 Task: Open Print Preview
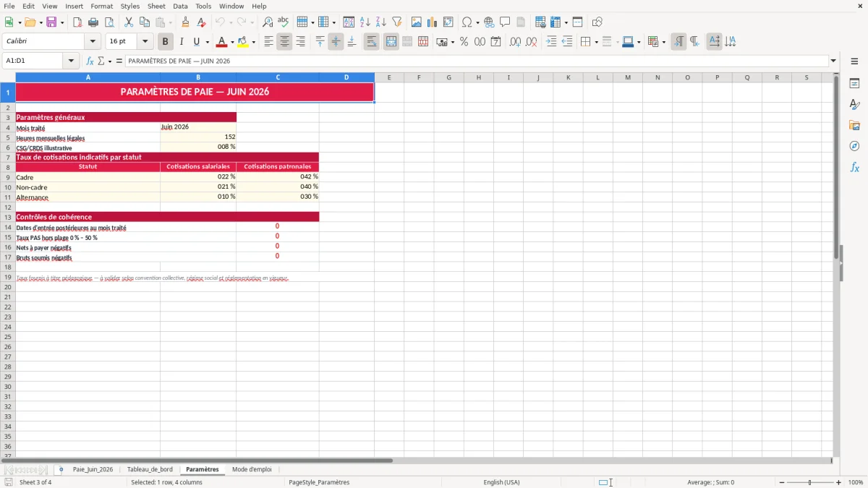(x=109, y=22)
